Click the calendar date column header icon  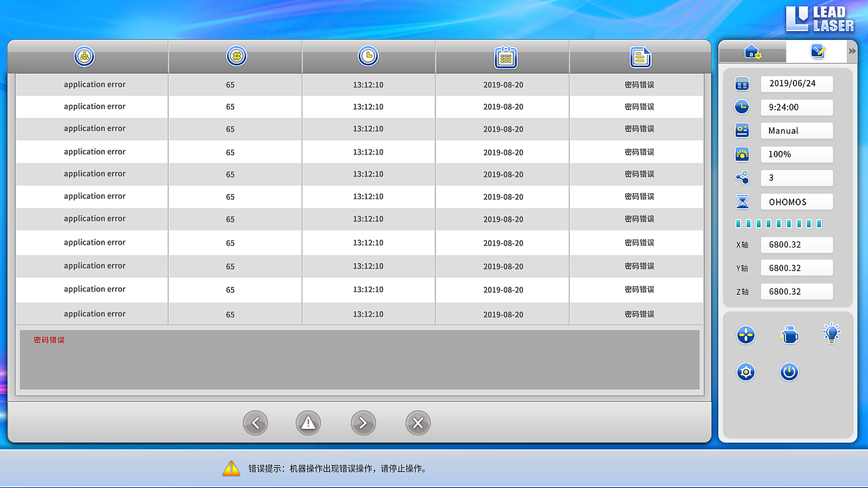pyautogui.click(x=506, y=57)
